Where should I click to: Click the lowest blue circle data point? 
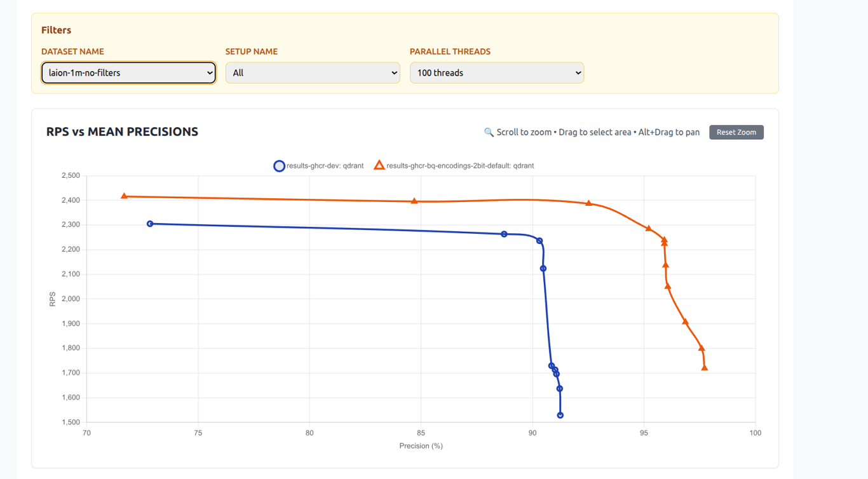coord(560,415)
